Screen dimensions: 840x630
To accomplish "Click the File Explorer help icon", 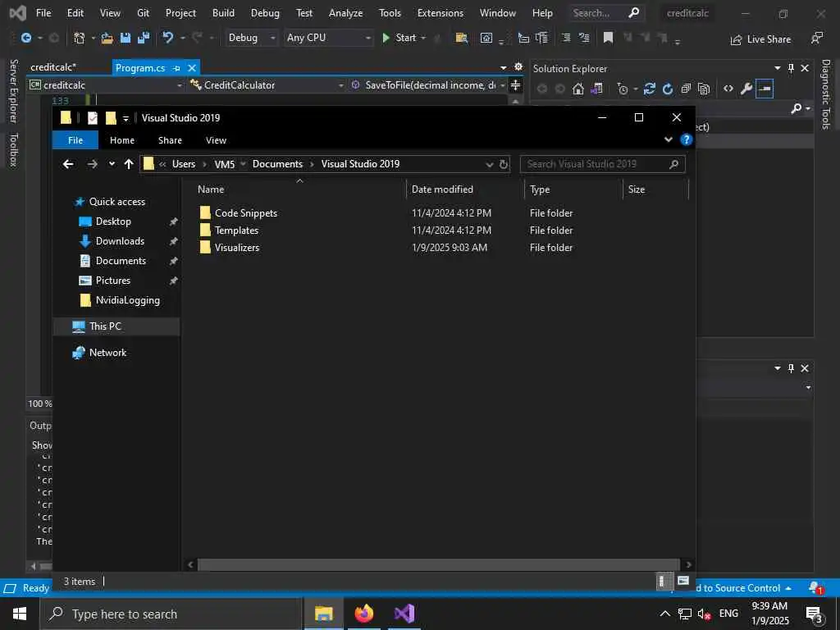I will pyautogui.click(x=687, y=139).
